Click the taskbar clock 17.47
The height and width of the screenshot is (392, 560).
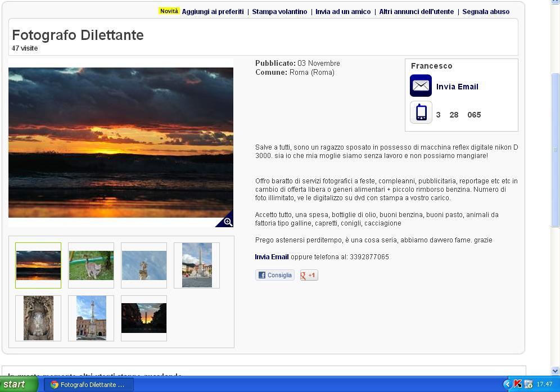(x=544, y=384)
